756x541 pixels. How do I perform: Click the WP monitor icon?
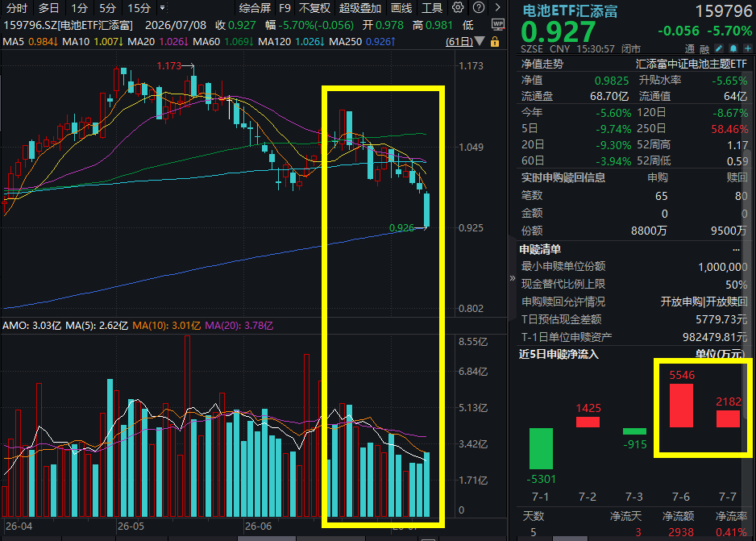coord(497,24)
